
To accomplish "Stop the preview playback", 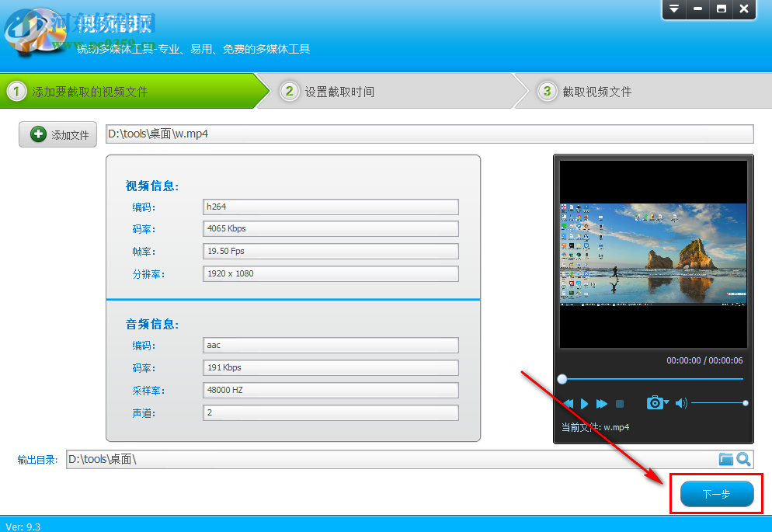I will [x=620, y=404].
